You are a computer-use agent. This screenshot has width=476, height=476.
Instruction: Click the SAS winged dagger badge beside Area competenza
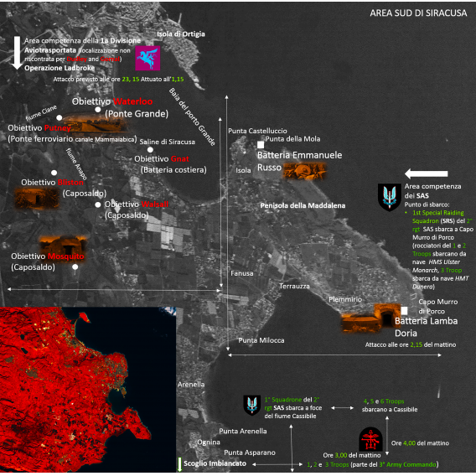390,197
